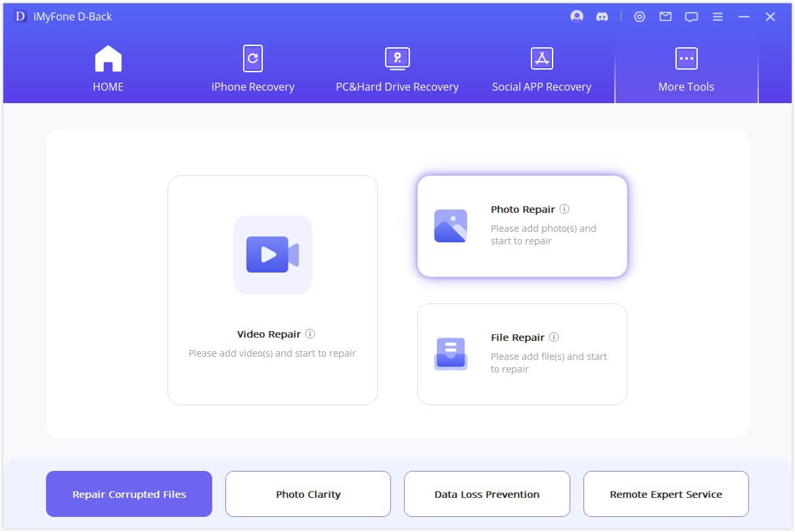Show info for File Repair
Image resolution: width=795 pixels, height=532 pixels.
554,337
